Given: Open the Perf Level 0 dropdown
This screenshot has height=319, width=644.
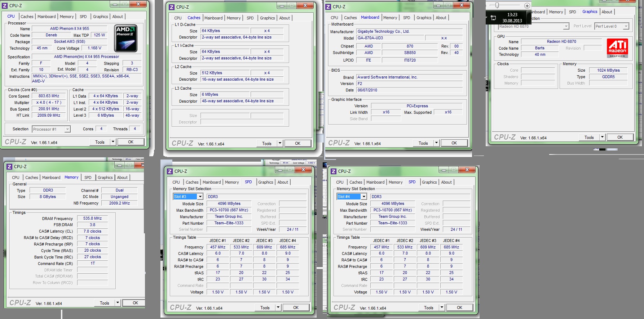Looking at the screenshot, I should click(626, 26).
